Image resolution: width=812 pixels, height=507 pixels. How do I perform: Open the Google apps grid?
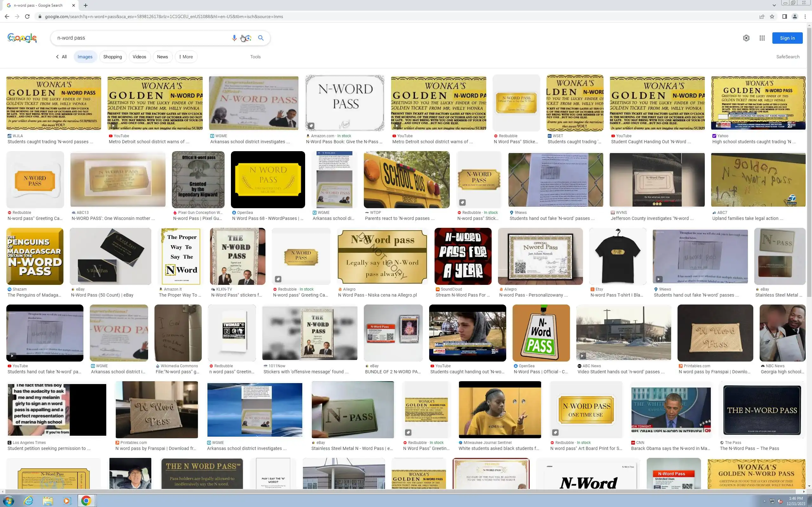(x=762, y=38)
